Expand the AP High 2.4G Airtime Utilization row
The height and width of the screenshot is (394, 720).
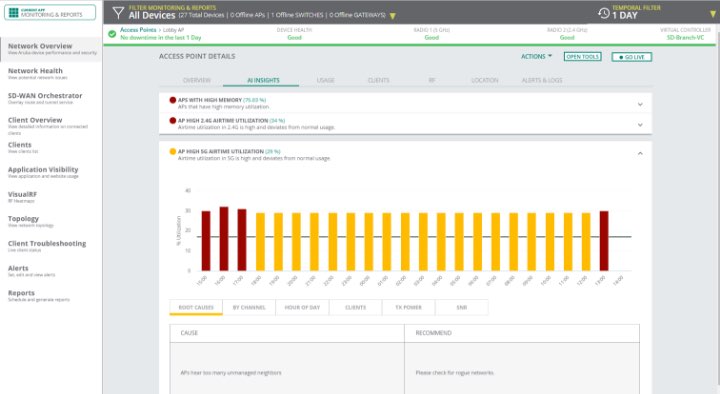[640, 125]
